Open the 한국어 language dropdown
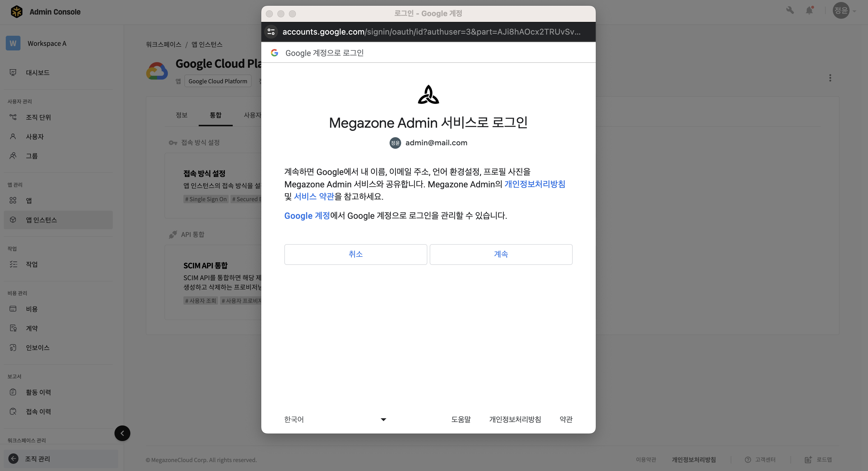Image resolution: width=868 pixels, height=471 pixels. point(335,419)
